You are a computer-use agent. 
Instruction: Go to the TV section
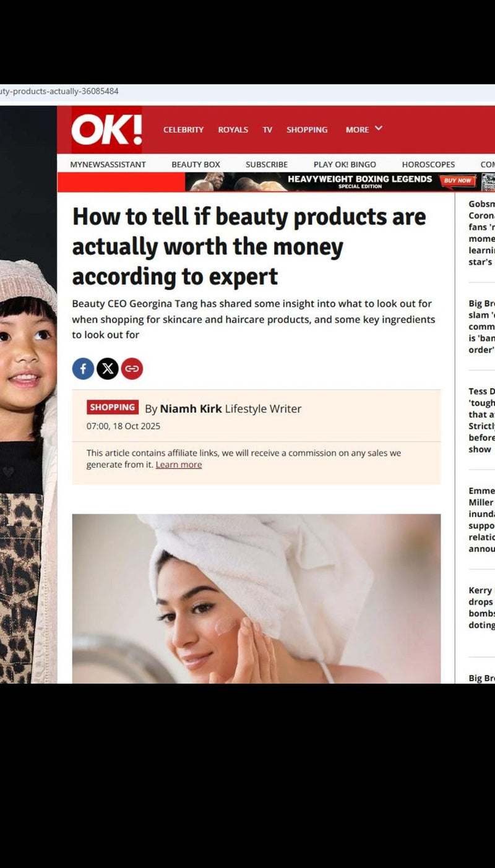[x=267, y=130]
